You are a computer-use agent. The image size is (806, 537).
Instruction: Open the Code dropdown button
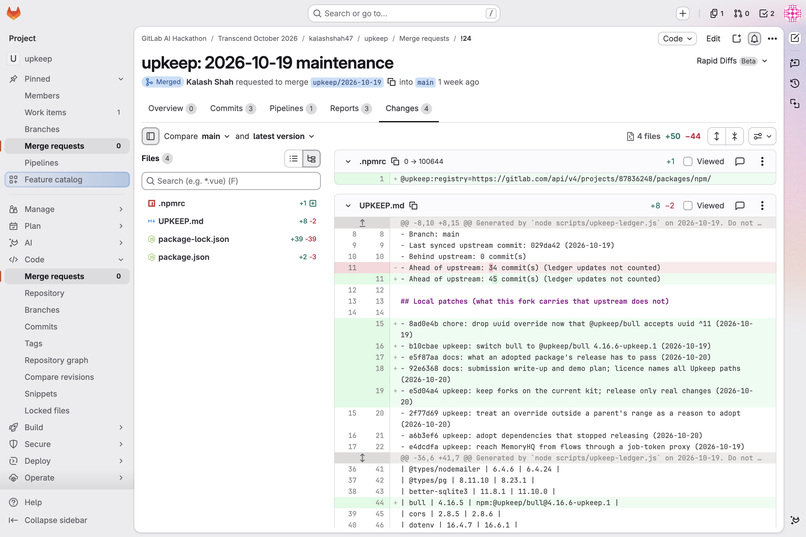pos(677,39)
